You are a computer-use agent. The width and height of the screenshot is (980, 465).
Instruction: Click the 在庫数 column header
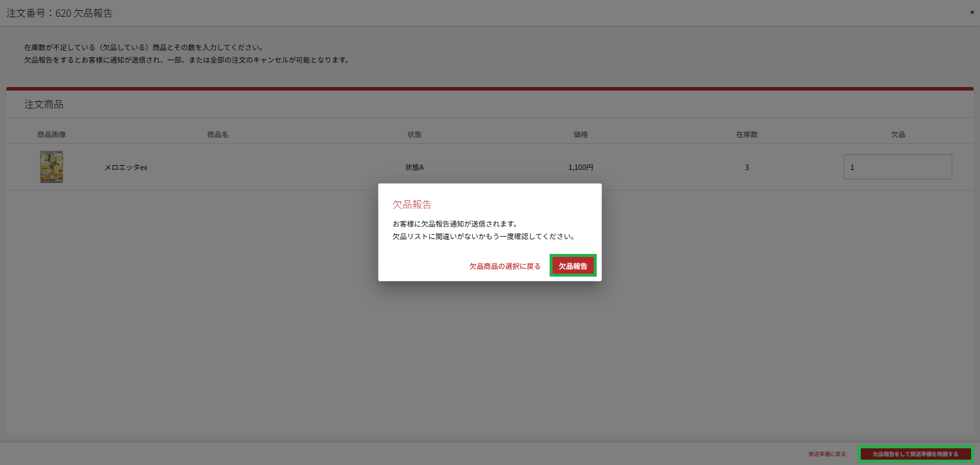(x=746, y=135)
